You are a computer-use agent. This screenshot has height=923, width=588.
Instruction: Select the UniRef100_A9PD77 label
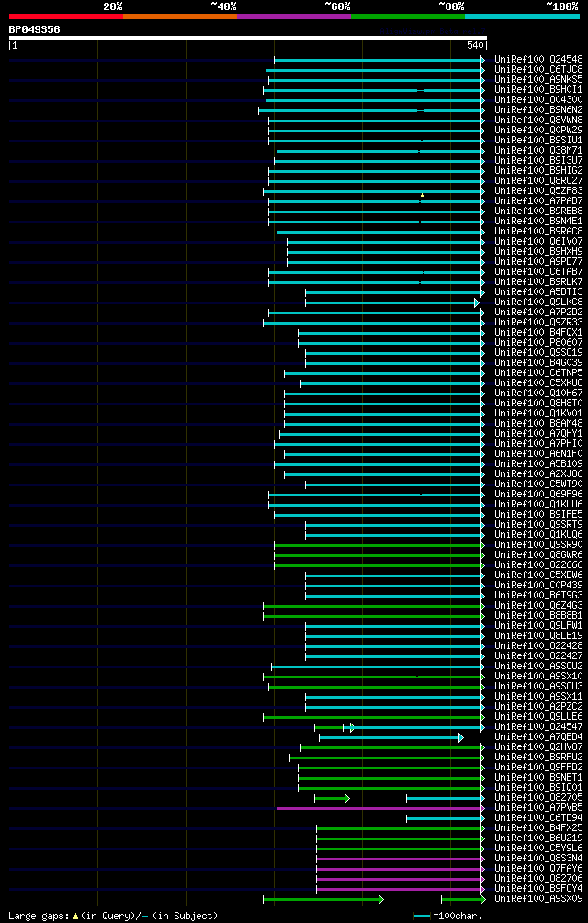pos(538,261)
